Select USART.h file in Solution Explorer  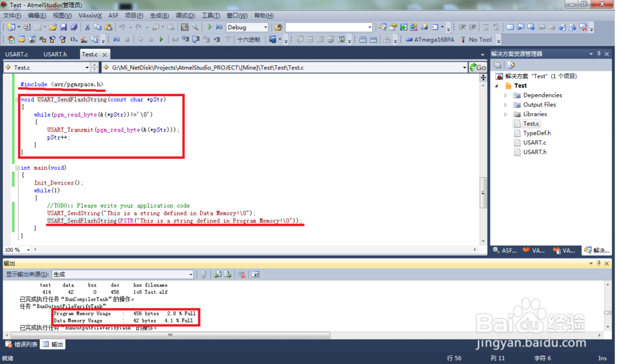[x=534, y=153]
